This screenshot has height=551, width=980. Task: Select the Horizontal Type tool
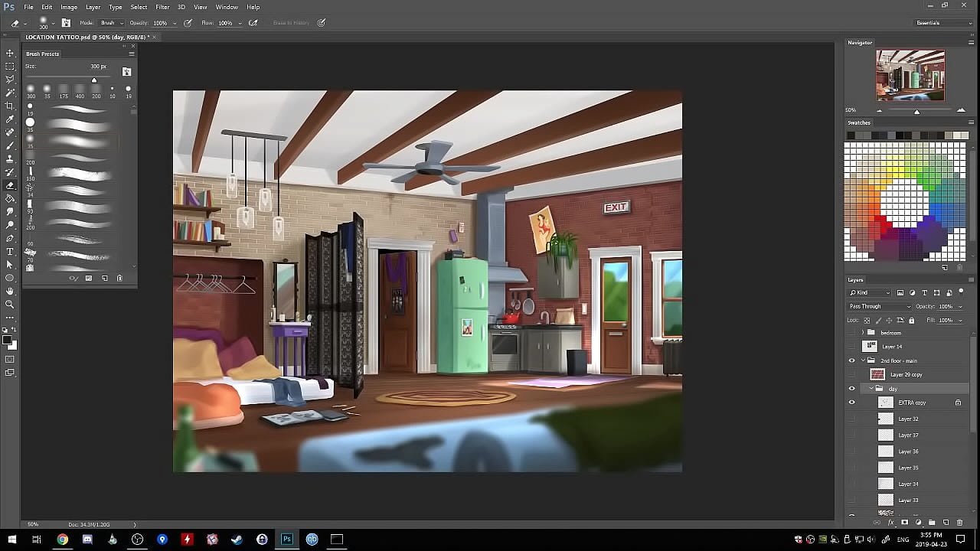click(10, 251)
